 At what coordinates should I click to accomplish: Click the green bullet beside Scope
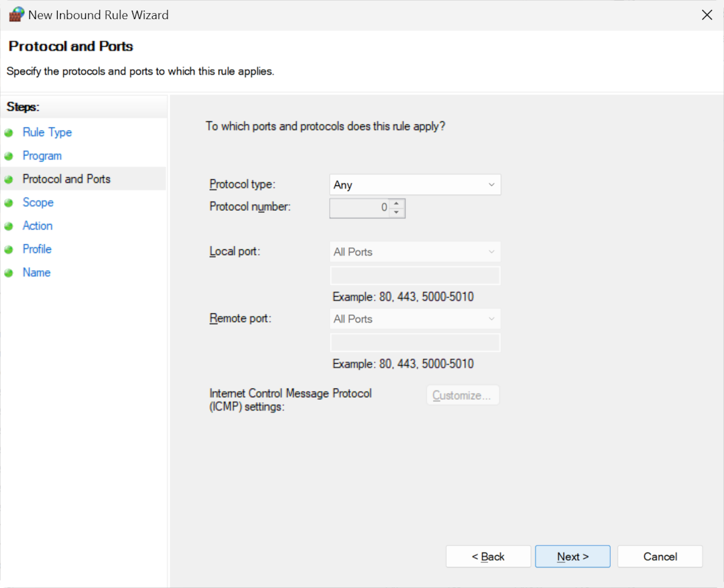(x=9, y=203)
